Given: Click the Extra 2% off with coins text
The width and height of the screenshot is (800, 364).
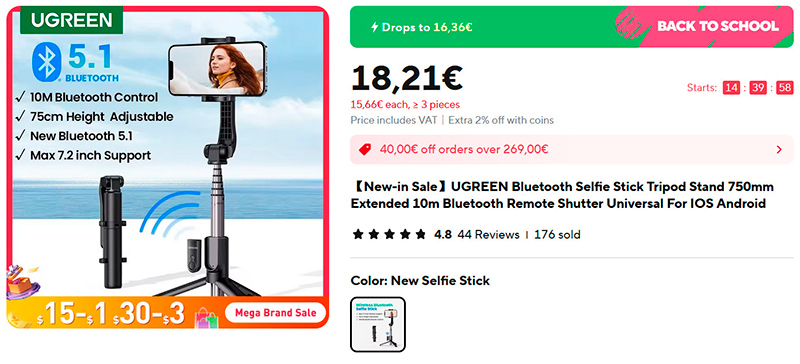Looking at the screenshot, I should pos(501,120).
